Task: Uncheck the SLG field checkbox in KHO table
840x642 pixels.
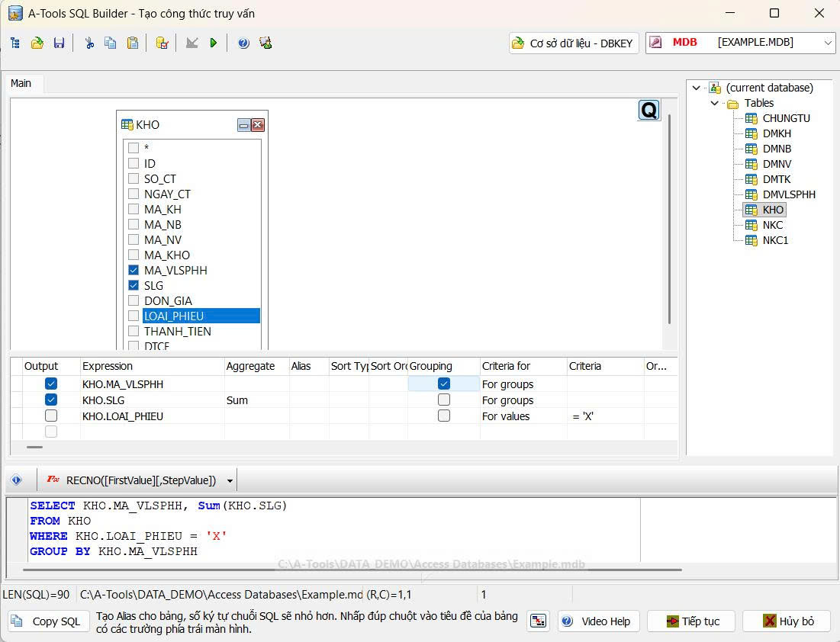Action: [134, 285]
